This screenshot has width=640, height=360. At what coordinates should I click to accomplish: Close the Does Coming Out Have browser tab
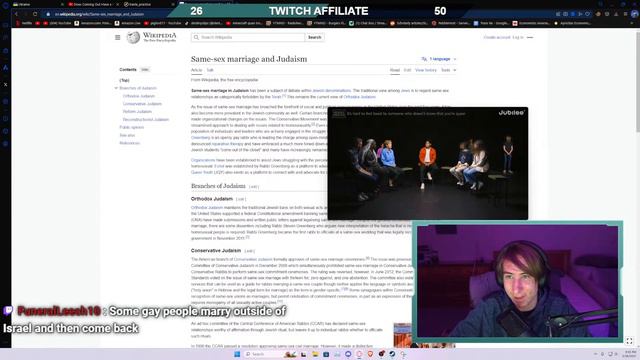click(x=118, y=4)
